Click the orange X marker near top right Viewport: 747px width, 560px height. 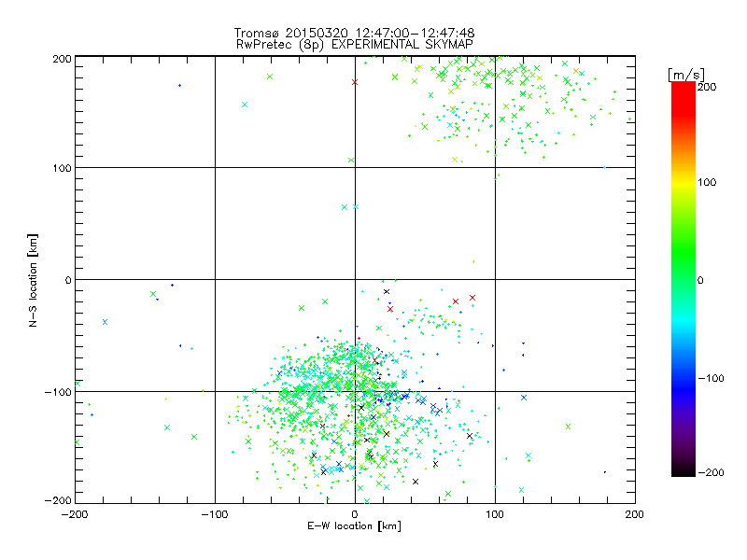click(x=576, y=71)
